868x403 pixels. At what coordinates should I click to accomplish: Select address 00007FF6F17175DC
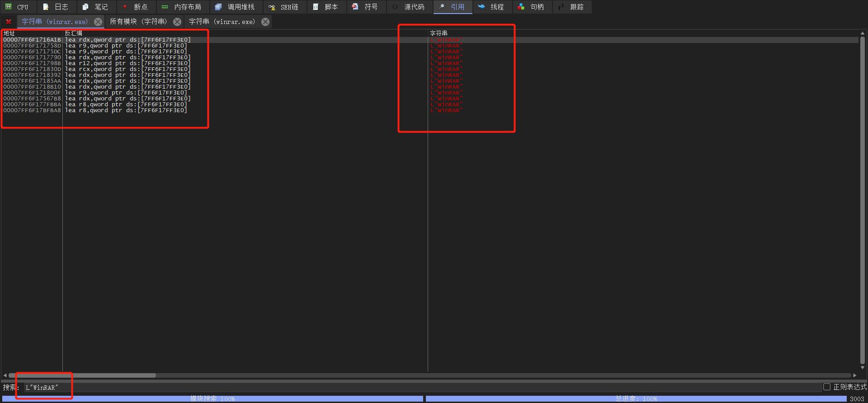[x=32, y=52]
